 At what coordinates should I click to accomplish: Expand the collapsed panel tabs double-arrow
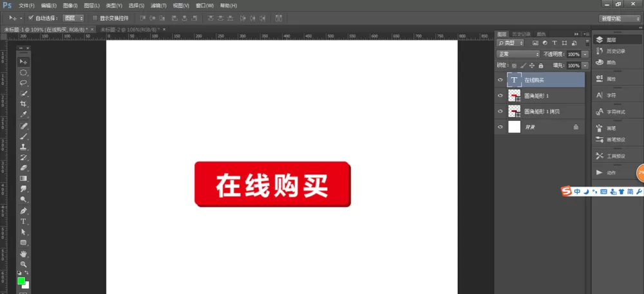point(576,34)
